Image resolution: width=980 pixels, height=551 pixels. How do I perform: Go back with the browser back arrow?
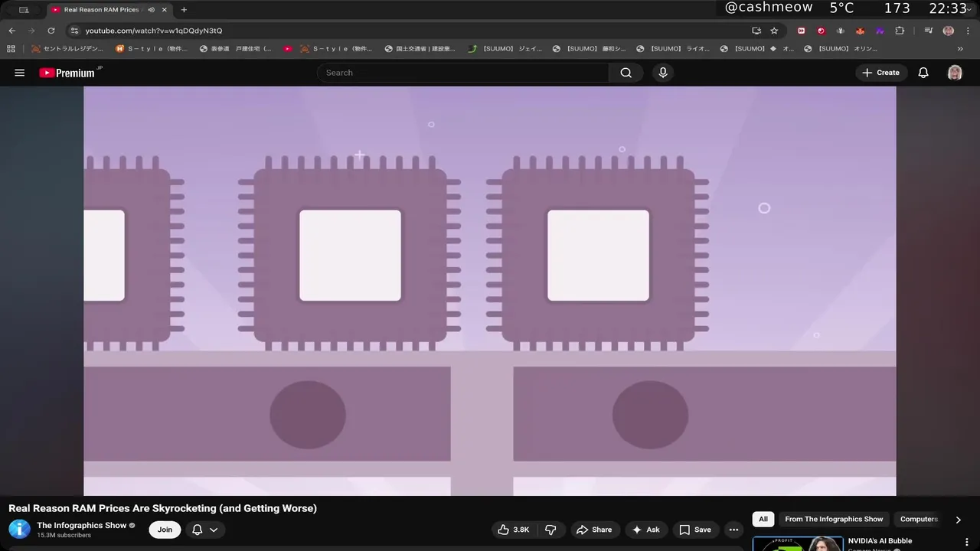tap(11, 31)
